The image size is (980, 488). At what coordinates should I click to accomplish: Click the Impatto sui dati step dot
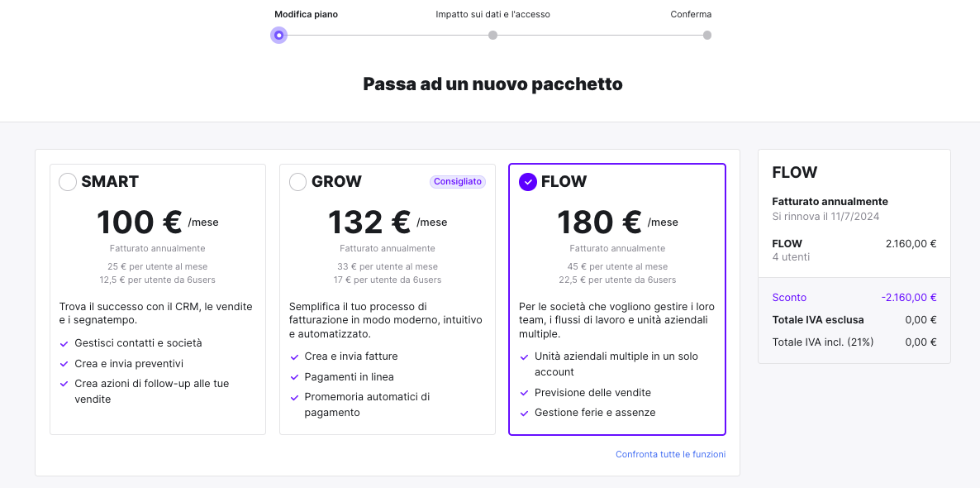492,35
